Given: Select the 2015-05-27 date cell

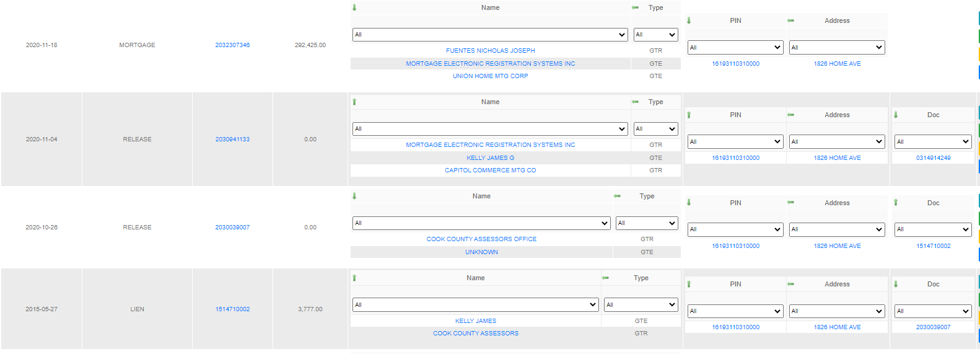Looking at the screenshot, I should click(x=42, y=309).
